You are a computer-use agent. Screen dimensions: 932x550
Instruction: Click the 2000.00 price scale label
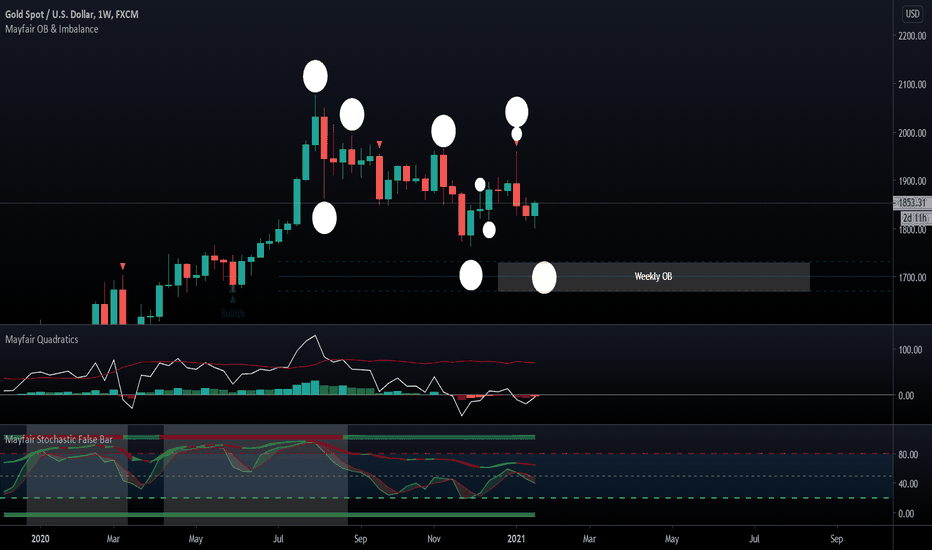tap(912, 133)
